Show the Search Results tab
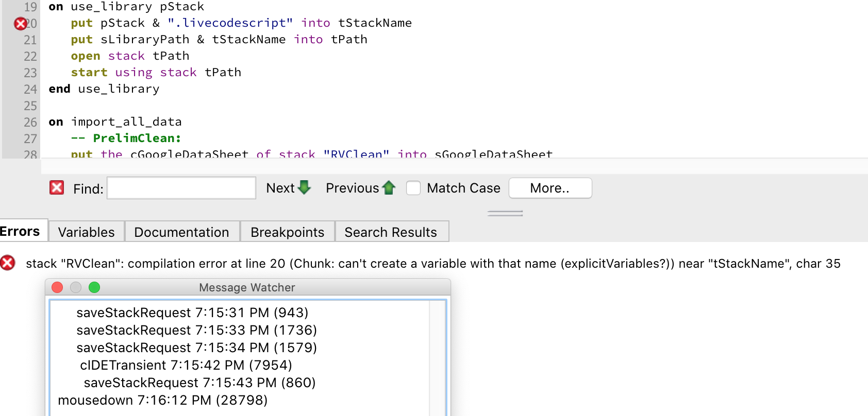Screen dimensions: 868x416 tap(391, 232)
